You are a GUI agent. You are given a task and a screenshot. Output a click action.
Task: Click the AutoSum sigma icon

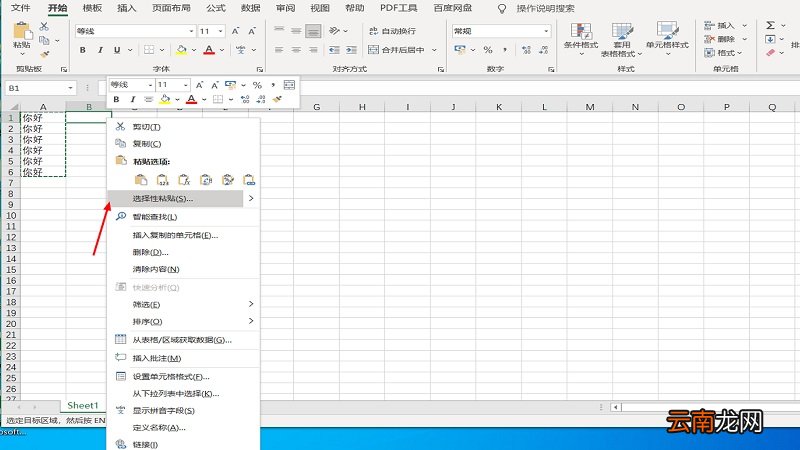(770, 25)
